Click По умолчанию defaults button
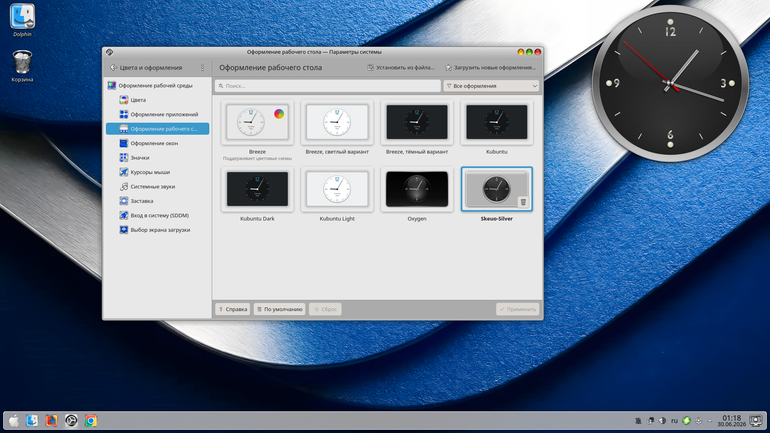This screenshot has width=770, height=433. point(279,309)
